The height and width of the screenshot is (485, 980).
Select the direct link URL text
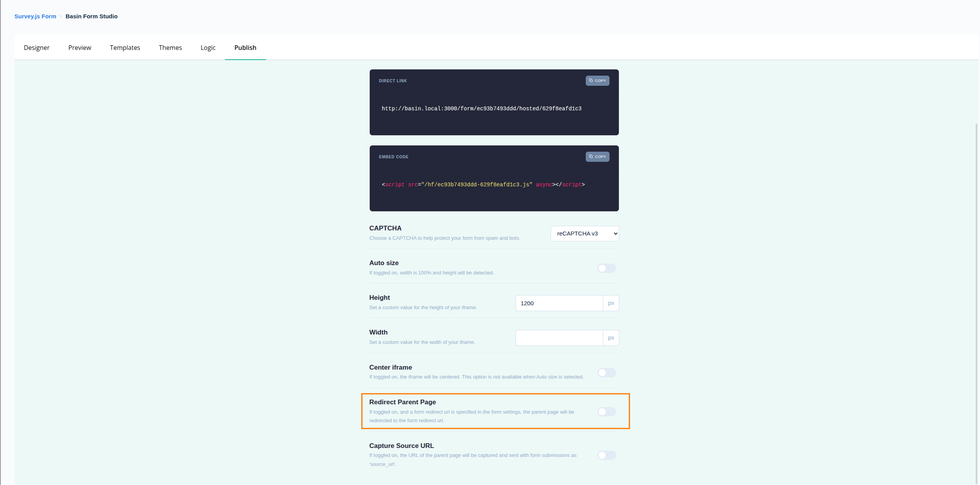pyautogui.click(x=481, y=109)
